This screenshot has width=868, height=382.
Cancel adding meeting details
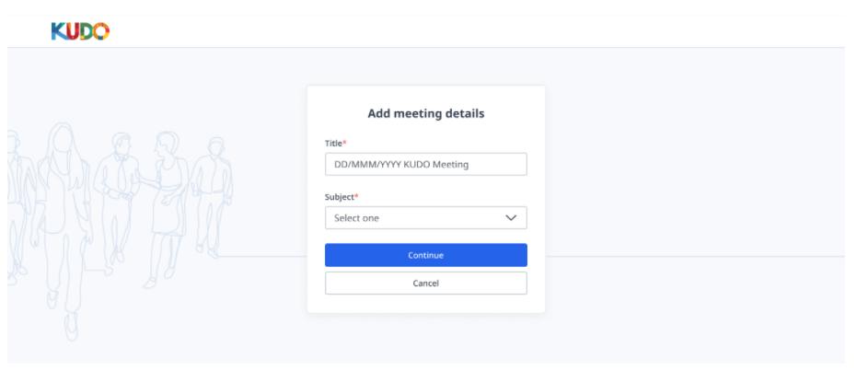tap(425, 283)
